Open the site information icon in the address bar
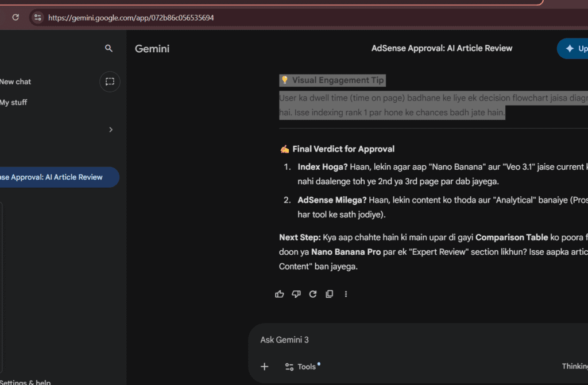The width and height of the screenshot is (588, 385). (x=37, y=18)
